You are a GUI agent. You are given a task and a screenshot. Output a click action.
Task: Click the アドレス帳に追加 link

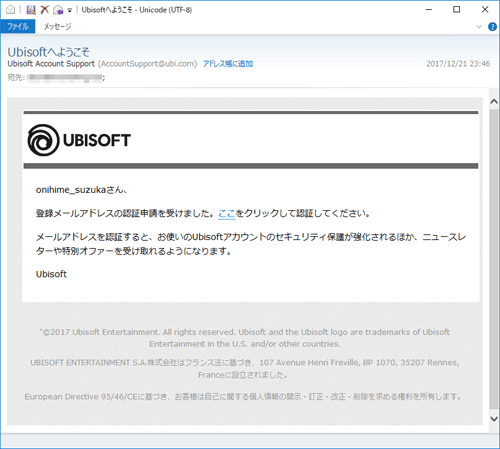point(228,64)
